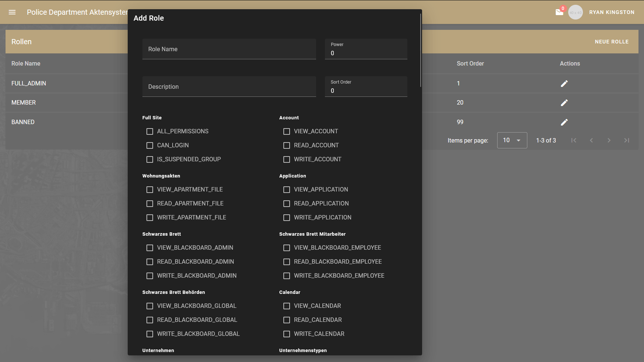Click NEUE ROLLE button
Viewport: 644px width, 362px height.
tap(612, 42)
